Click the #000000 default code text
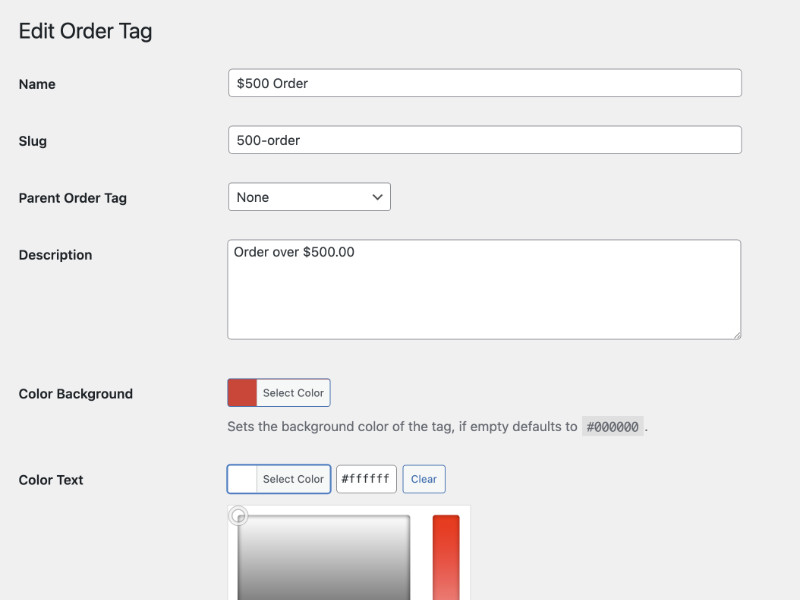The width and height of the screenshot is (800, 600). coord(612,427)
